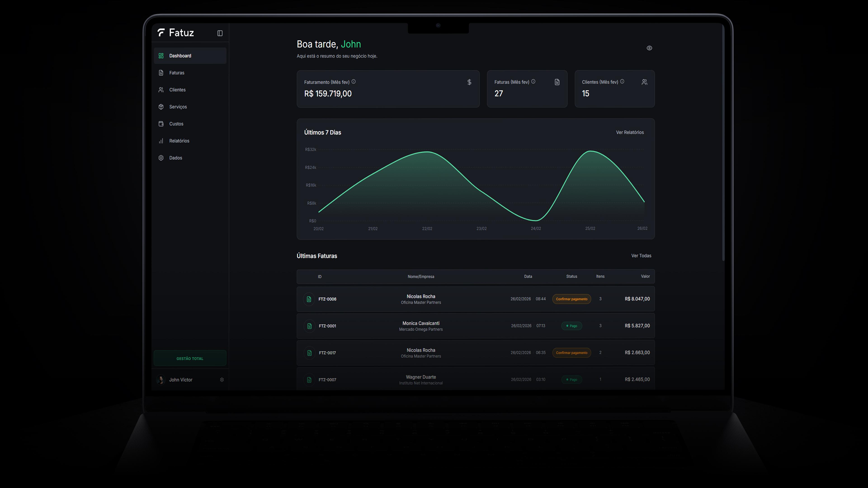This screenshot has width=868, height=488.
Task: Toggle values visibility eye icon
Action: click(649, 48)
